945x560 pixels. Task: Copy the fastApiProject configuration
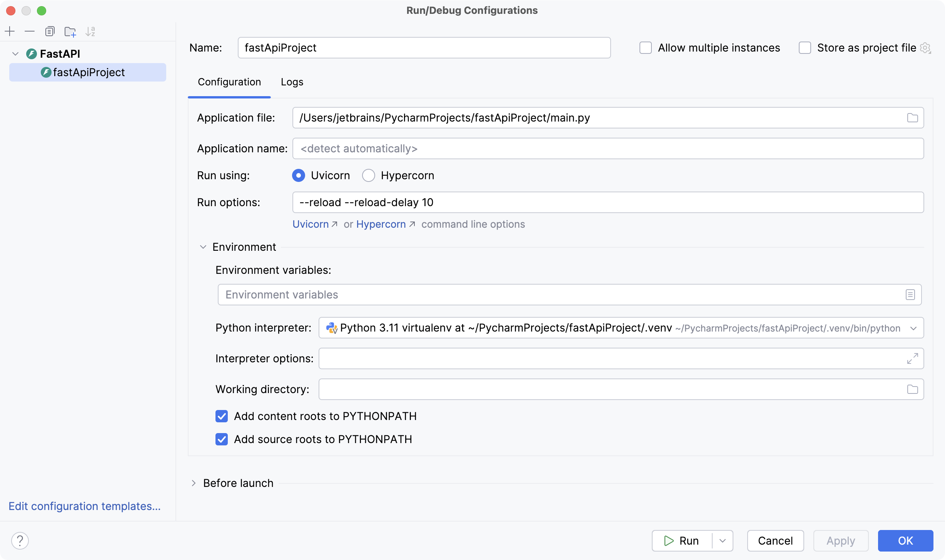(x=50, y=31)
